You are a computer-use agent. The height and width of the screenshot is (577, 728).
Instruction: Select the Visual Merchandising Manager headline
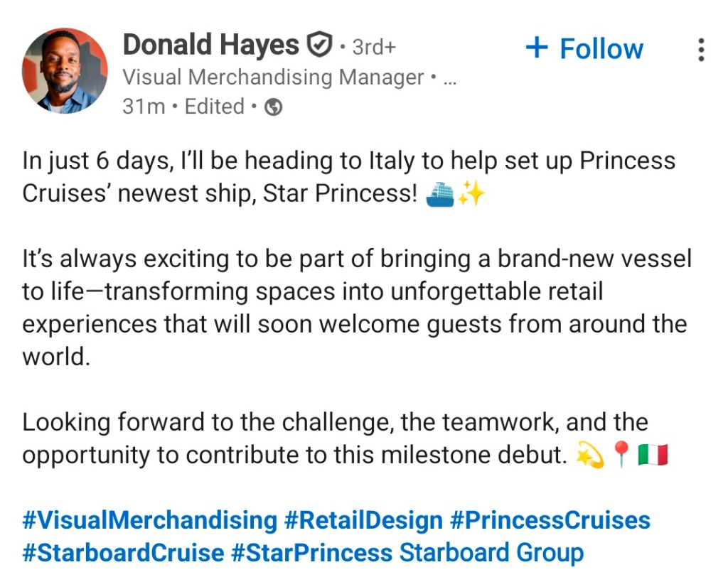pos(273,77)
